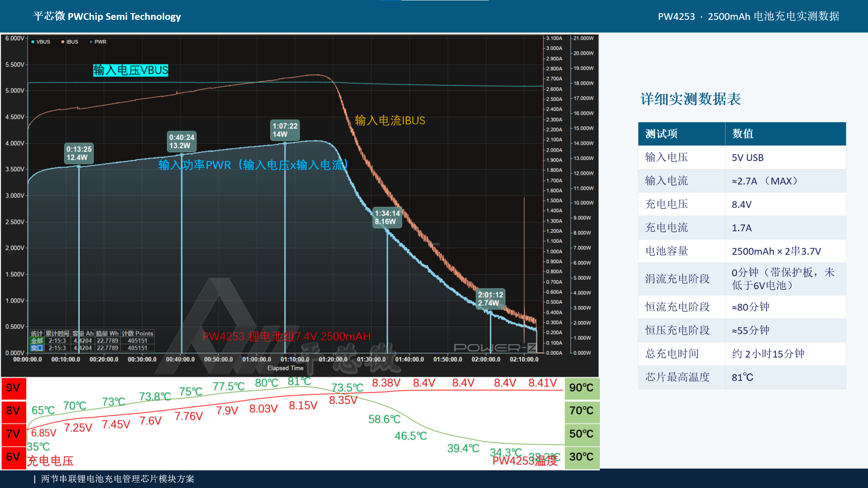Click the 6.85V charging voltage reading
868x488 pixels.
click(44, 433)
